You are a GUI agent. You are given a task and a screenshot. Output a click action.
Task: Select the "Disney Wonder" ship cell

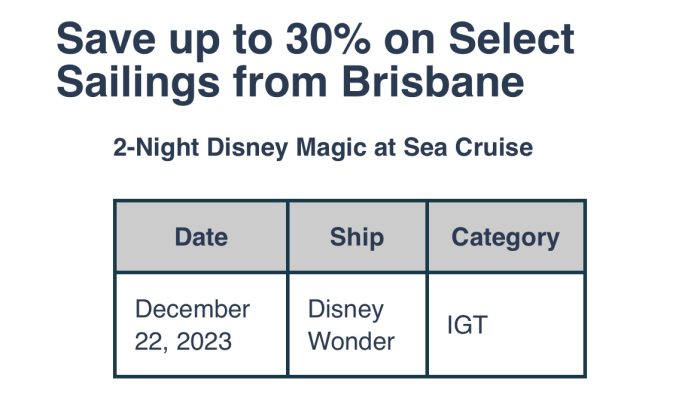coord(357,325)
